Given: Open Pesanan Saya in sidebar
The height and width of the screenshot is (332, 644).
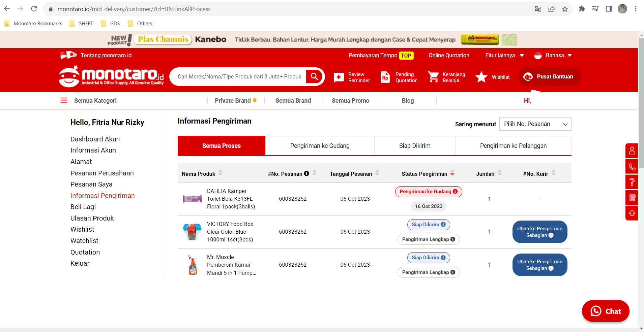Looking at the screenshot, I should point(91,184).
